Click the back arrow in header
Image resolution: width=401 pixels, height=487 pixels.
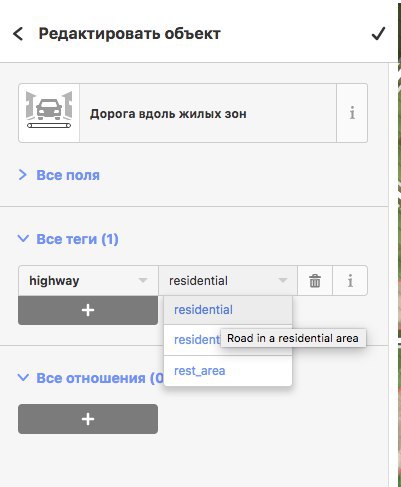[x=18, y=34]
